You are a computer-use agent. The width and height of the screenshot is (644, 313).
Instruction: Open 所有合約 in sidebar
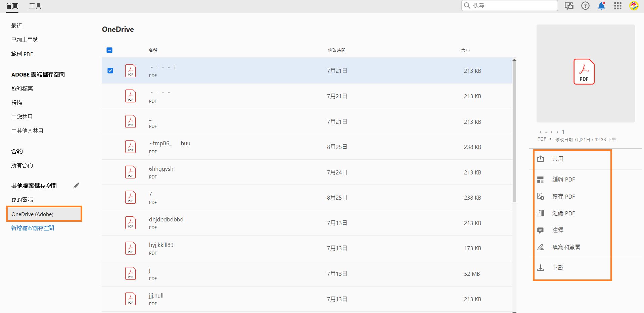22,165
